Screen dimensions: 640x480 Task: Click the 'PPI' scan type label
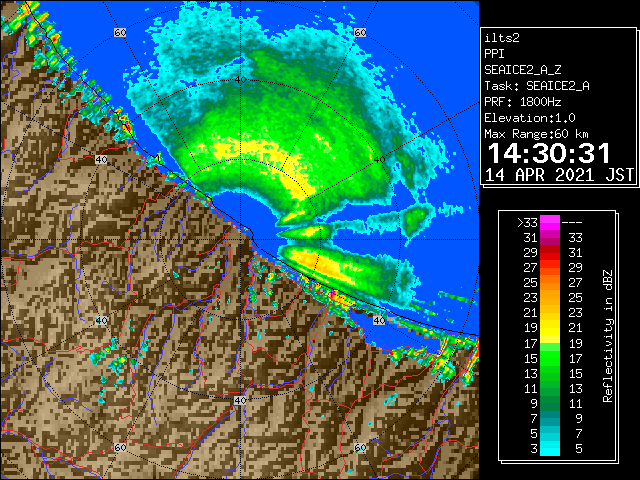click(494, 54)
